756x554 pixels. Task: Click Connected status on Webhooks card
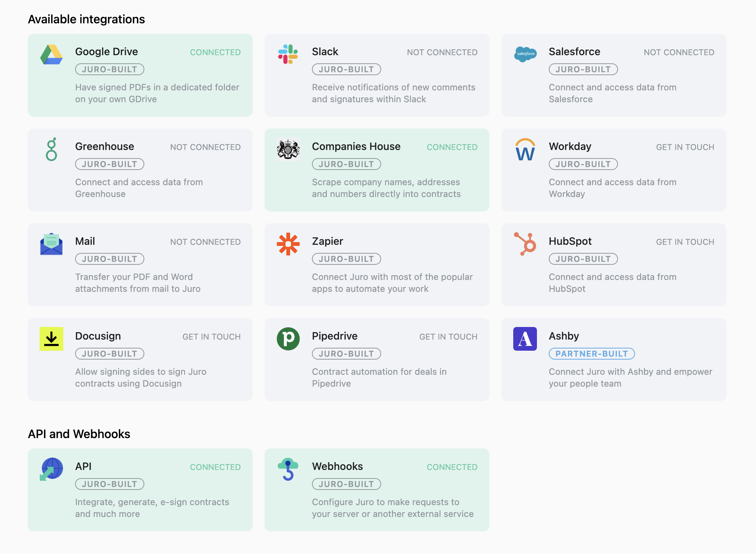pyautogui.click(x=452, y=467)
